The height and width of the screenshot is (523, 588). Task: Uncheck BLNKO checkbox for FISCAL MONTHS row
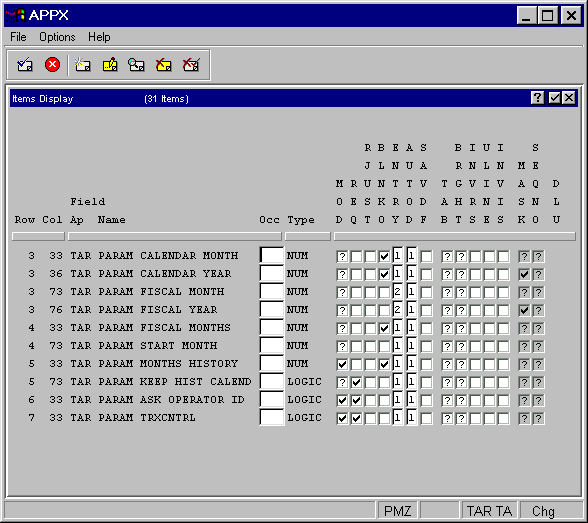click(384, 328)
